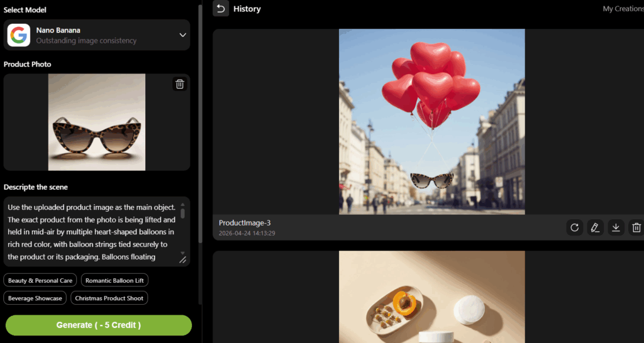Viewport: 644px width, 343px height.
Task: Click the left panel vertical scrollbar
Action: (200, 123)
